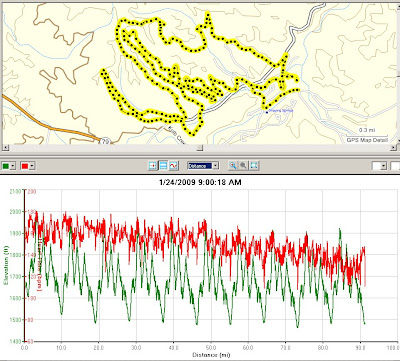Click the zoom in magnifier icon
The height and width of the screenshot is (361, 400).
233,165
